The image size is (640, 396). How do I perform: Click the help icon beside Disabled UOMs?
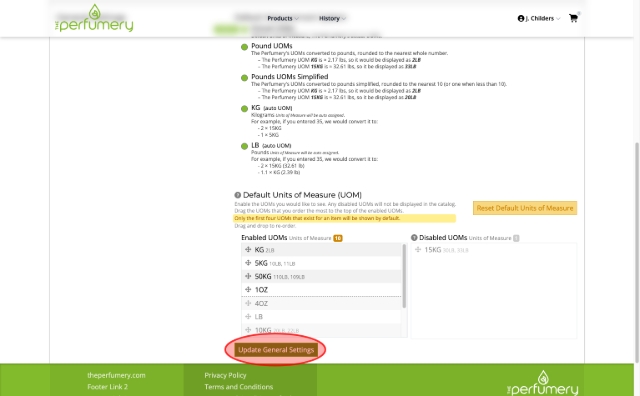(414, 238)
